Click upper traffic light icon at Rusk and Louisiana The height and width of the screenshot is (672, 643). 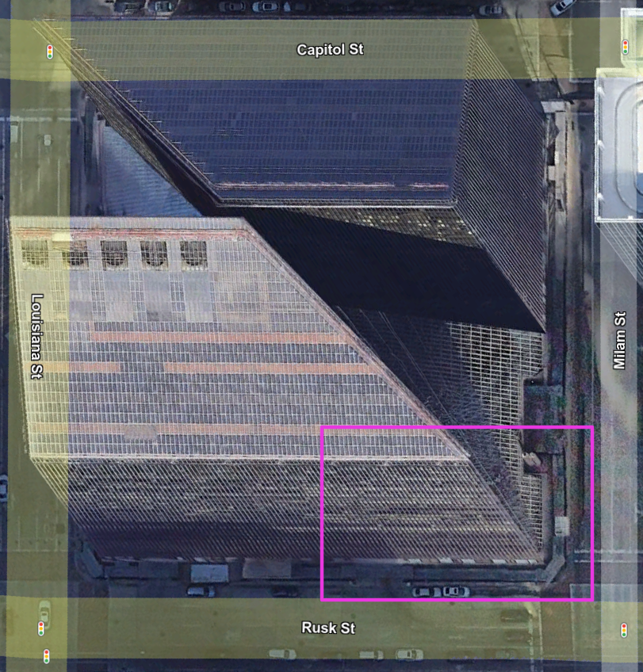point(41,628)
